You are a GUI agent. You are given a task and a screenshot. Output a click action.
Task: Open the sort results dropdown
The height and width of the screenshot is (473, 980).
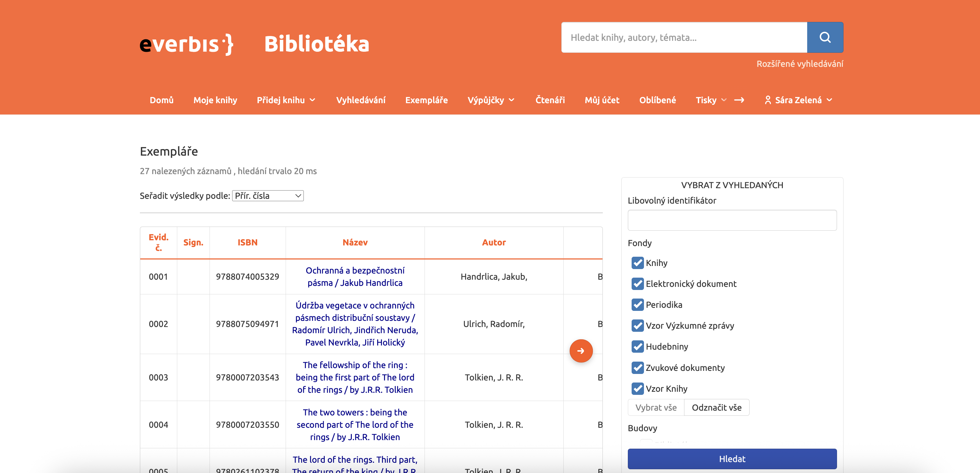pos(268,196)
